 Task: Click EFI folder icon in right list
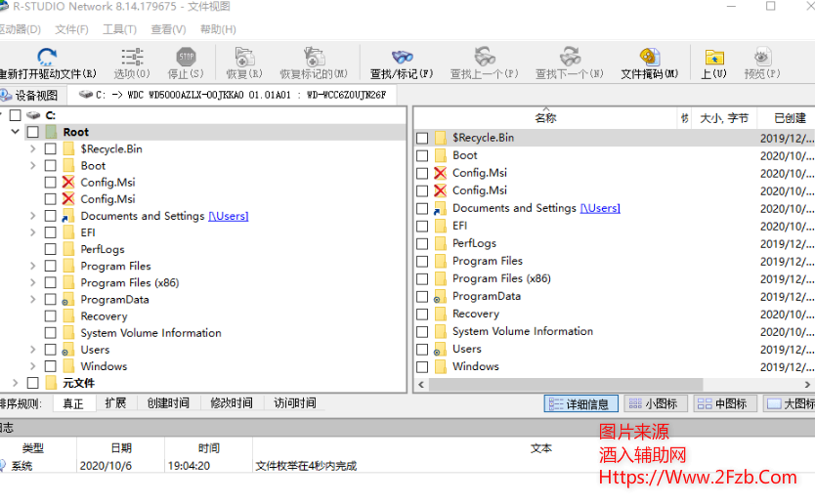[x=441, y=226]
